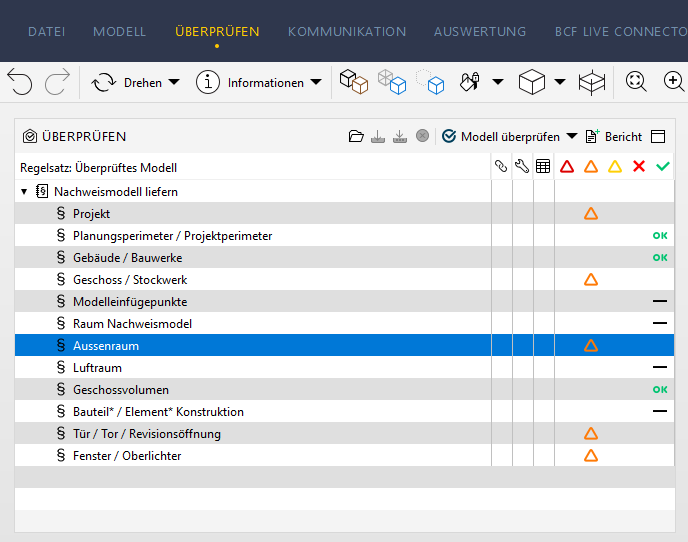Select the Projekt rule
The width and height of the screenshot is (688, 542).
(344, 213)
